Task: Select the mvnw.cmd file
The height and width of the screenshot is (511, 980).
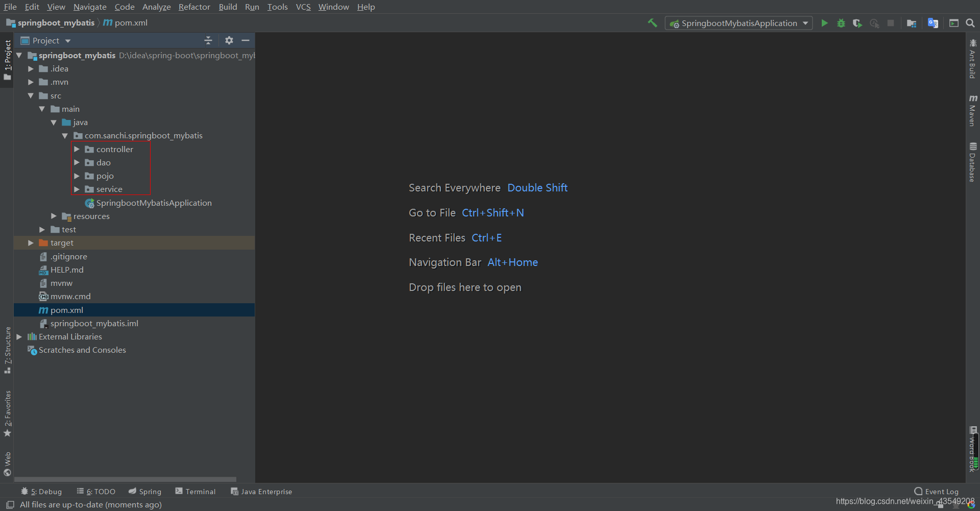Action: click(x=70, y=296)
